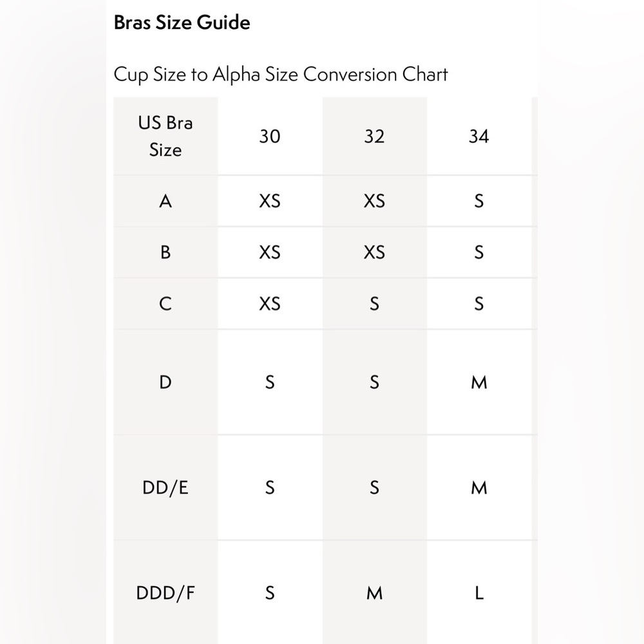Select the US Bra Size header cell
The image size is (644, 644).
[x=166, y=136]
